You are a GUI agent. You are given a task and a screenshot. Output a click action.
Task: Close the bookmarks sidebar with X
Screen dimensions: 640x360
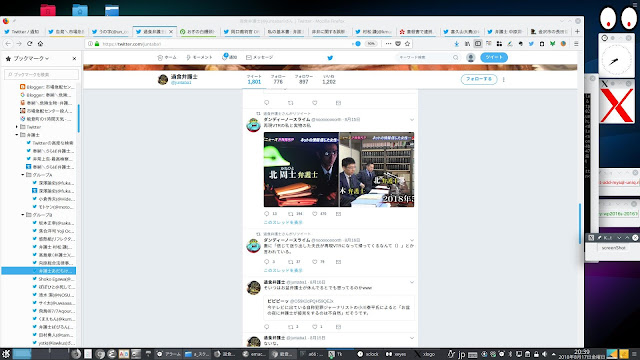pyautogui.click(x=74, y=58)
